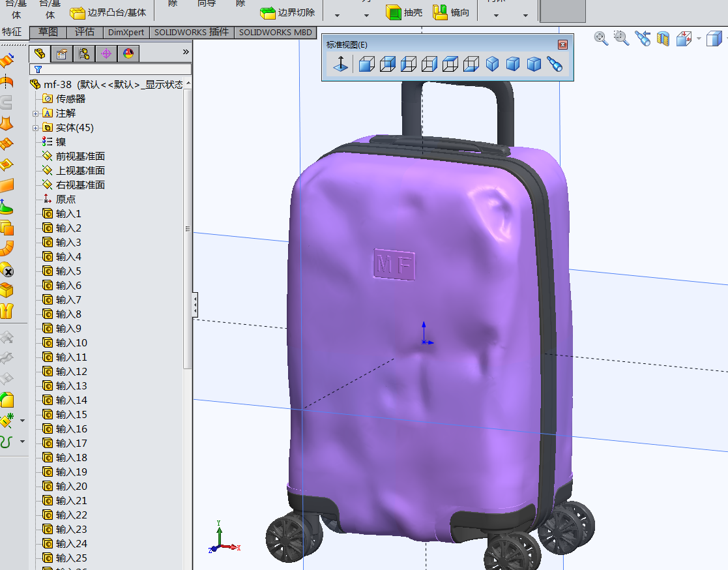
Task: Collapse the feature tree panel handle
Action: coord(196,305)
